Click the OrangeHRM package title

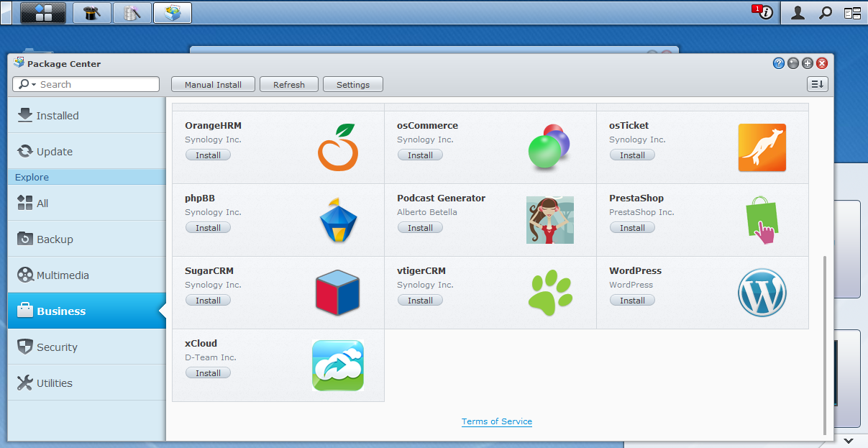coord(214,125)
